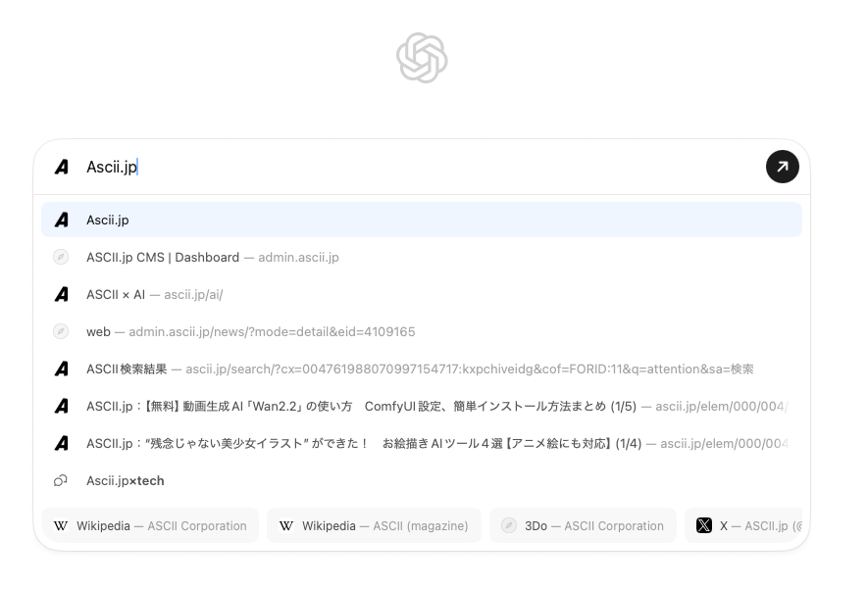Click Wikipedia W icon on ASCII Corporation chip
The image size is (868, 589).
(x=61, y=525)
